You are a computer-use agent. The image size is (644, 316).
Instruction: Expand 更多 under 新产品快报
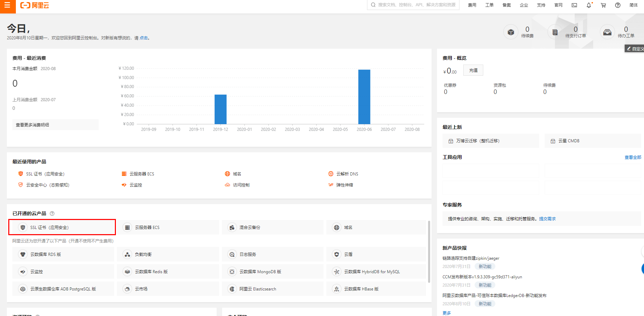[x=447, y=313]
